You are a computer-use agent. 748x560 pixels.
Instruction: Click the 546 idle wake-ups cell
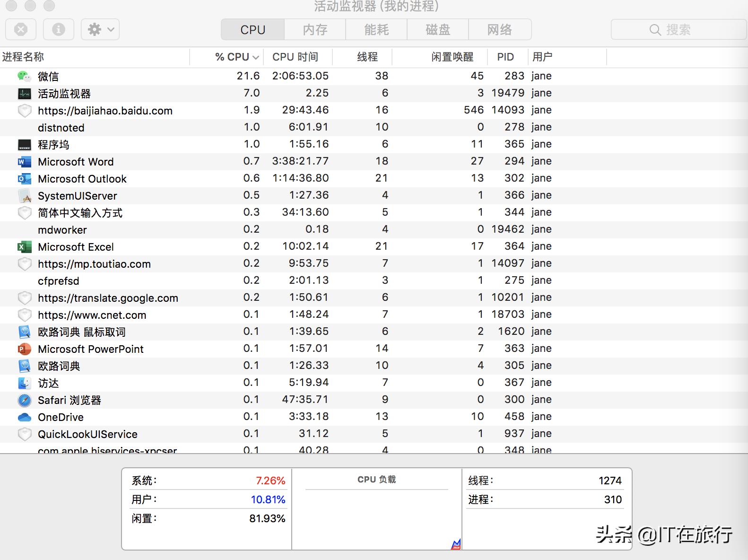(x=474, y=110)
